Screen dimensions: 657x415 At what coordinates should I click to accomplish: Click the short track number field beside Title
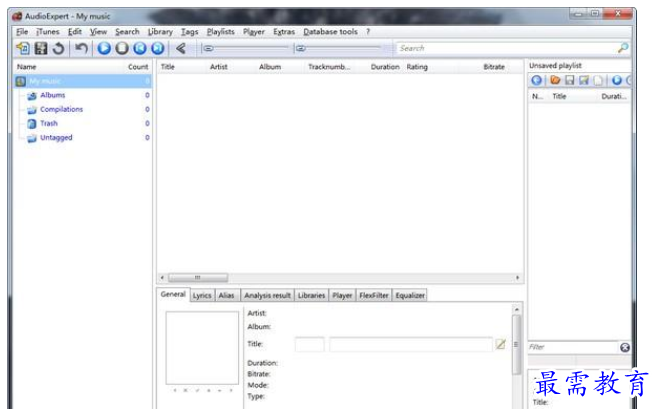pyautogui.click(x=309, y=345)
